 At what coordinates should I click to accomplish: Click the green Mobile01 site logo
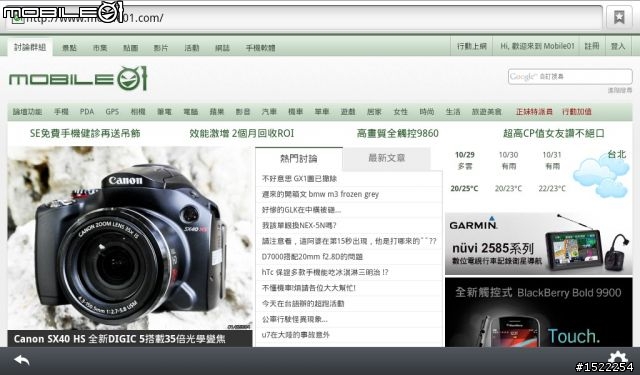point(78,78)
